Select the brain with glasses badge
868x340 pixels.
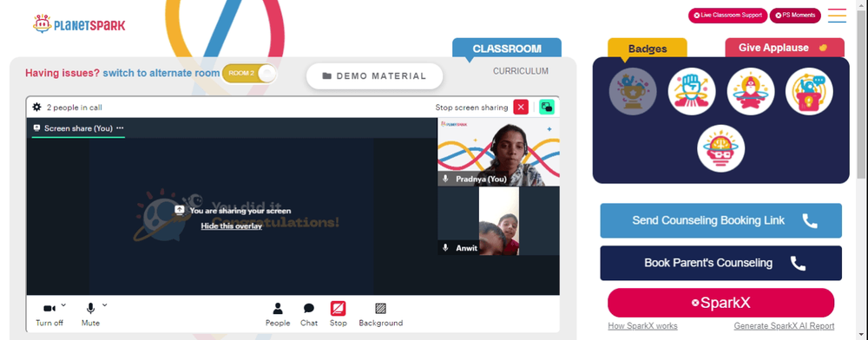tap(720, 148)
